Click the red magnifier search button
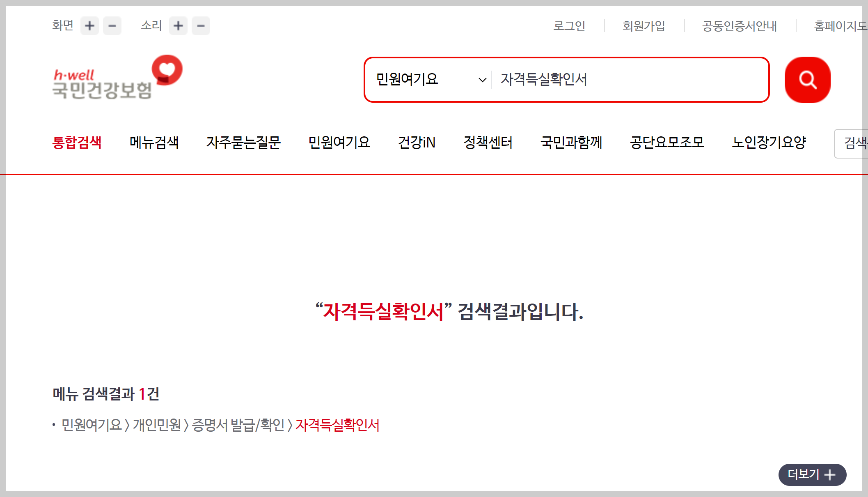The width and height of the screenshot is (868, 497). point(807,80)
